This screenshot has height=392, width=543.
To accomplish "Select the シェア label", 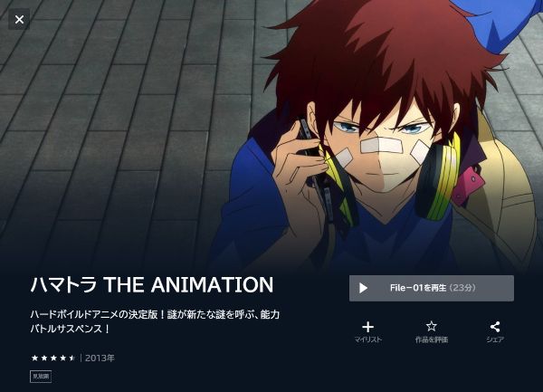I will click(495, 339).
